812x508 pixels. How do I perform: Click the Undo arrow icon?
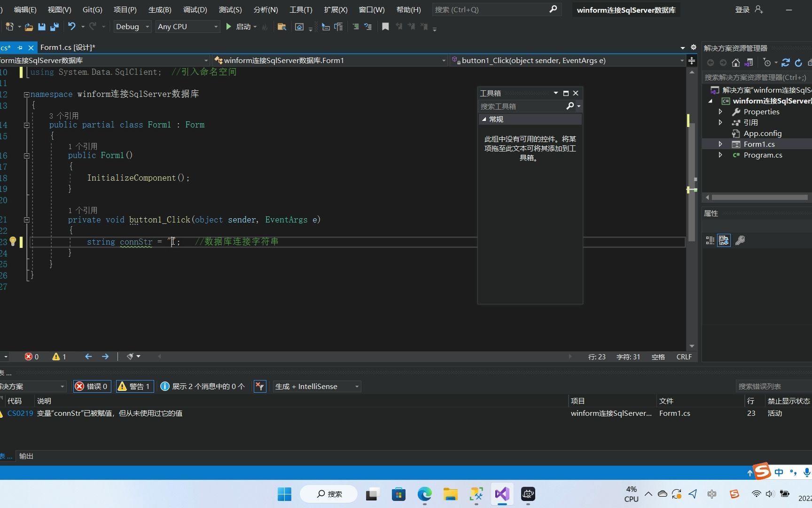click(x=71, y=26)
